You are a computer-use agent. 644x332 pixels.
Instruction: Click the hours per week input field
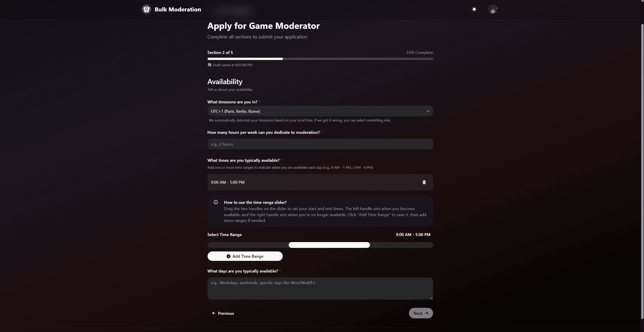click(320, 144)
